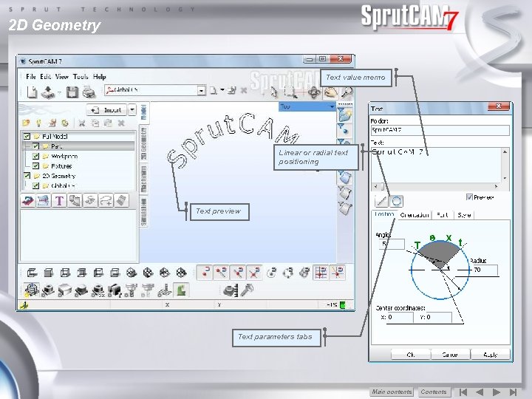Click the Text memo vertical scrollbar down arrow
Screen dimensions: 532x399
[505, 178]
